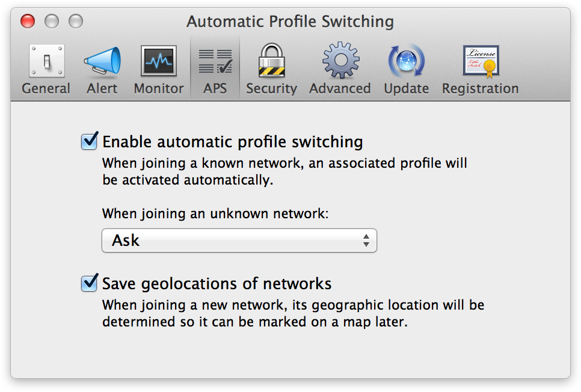Disable the automatic profile switching checkbox

(90, 142)
